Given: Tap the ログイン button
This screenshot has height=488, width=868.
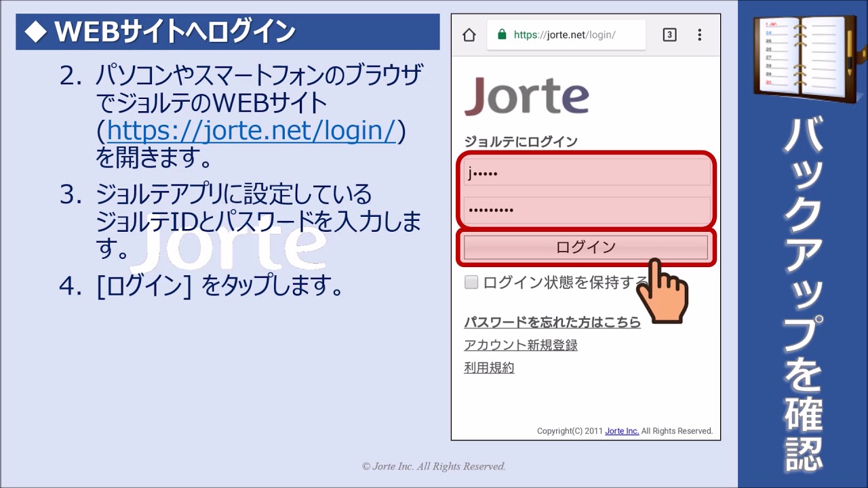Looking at the screenshot, I should 586,247.
